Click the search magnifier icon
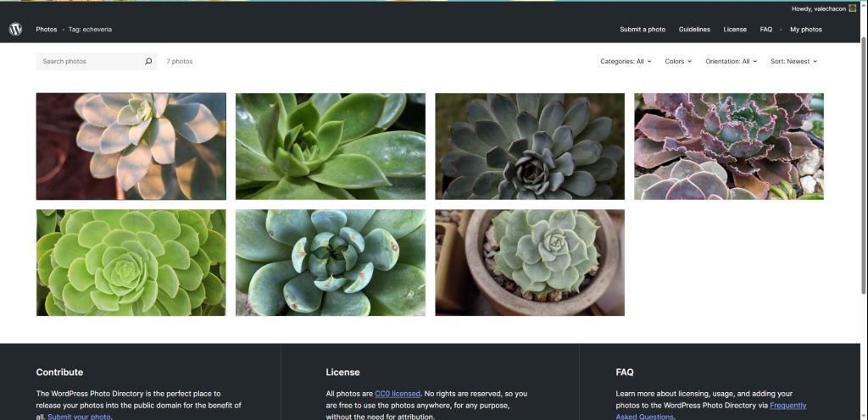 [x=148, y=62]
